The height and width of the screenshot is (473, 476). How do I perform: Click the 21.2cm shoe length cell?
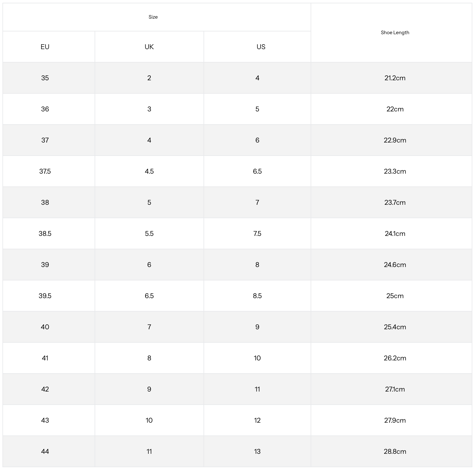pyautogui.click(x=395, y=78)
